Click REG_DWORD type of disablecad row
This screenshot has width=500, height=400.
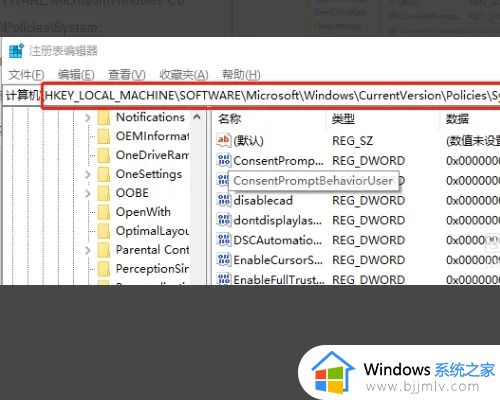(368, 200)
